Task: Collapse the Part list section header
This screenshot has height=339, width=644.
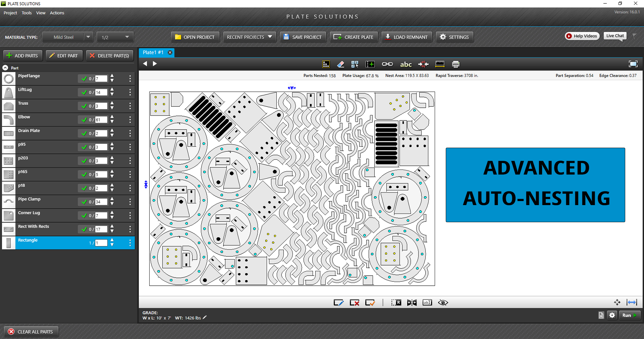Action: (5, 68)
